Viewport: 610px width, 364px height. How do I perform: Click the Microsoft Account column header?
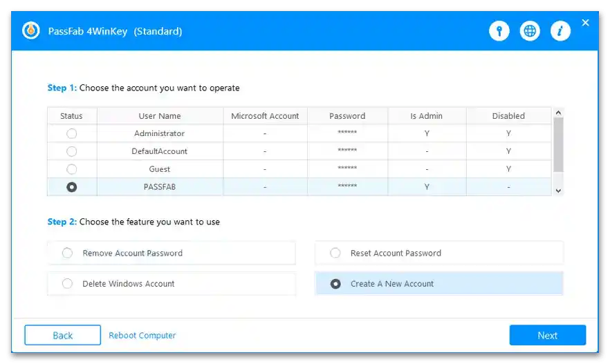point(265,116)
